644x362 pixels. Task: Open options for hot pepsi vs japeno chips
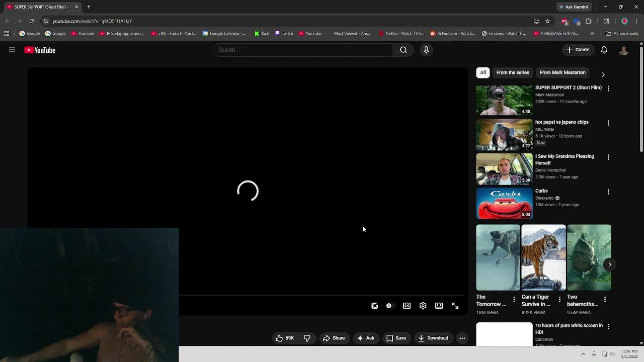608,123
